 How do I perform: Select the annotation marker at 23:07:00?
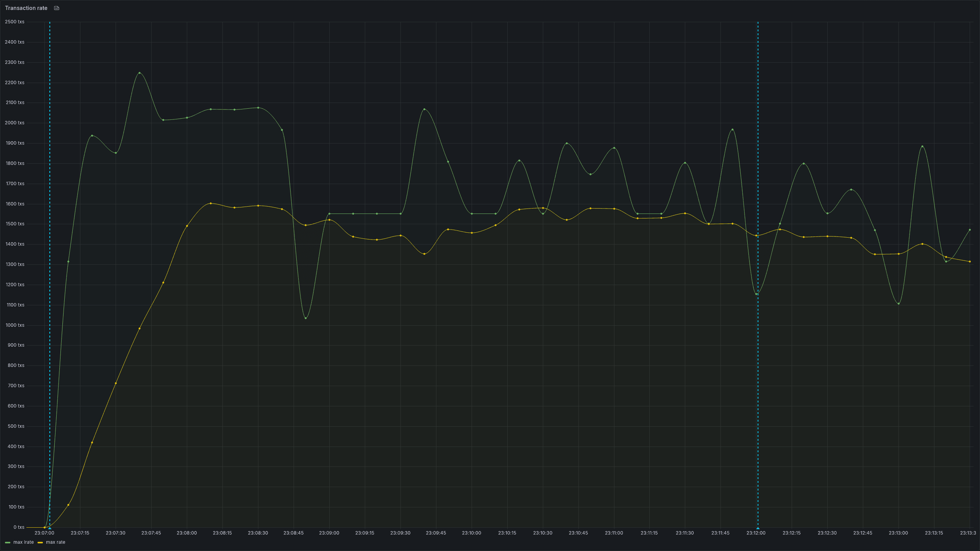49,528
